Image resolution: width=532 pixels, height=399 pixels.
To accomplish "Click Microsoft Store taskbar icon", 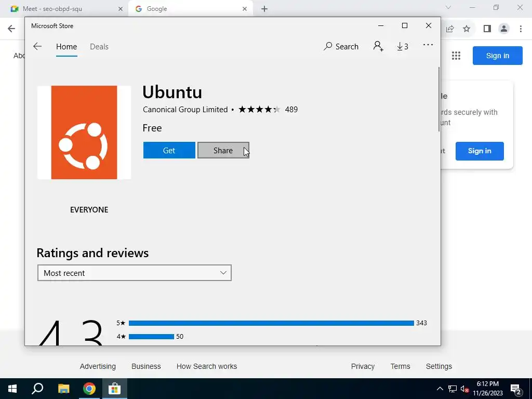I will point(115,389).
